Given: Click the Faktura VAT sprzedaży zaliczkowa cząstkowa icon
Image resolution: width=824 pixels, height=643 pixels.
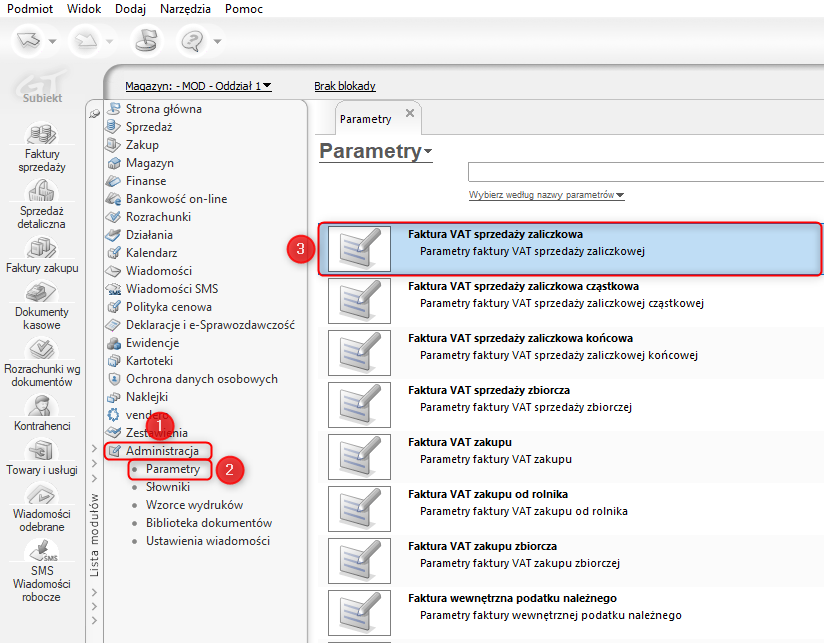Looking at the screenshot, I should [359, 300].
